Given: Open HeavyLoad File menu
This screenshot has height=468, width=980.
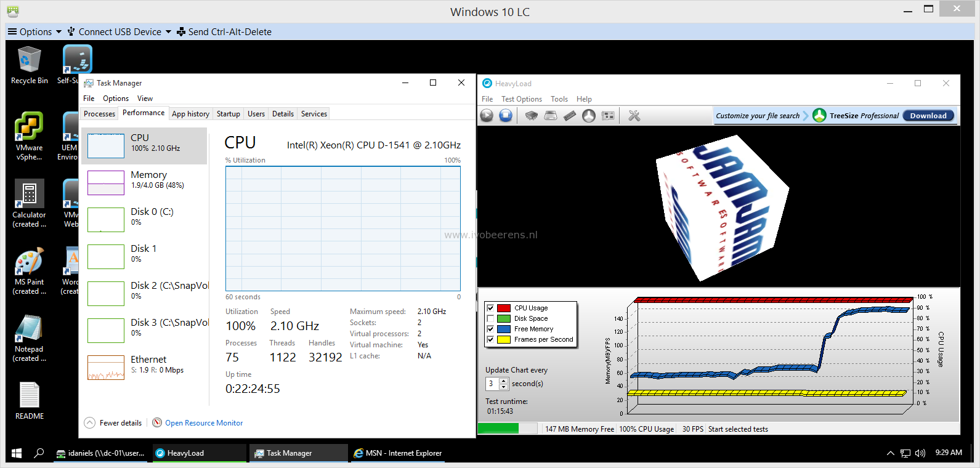Looking at the screenshot, I should (x=487, y=99).
